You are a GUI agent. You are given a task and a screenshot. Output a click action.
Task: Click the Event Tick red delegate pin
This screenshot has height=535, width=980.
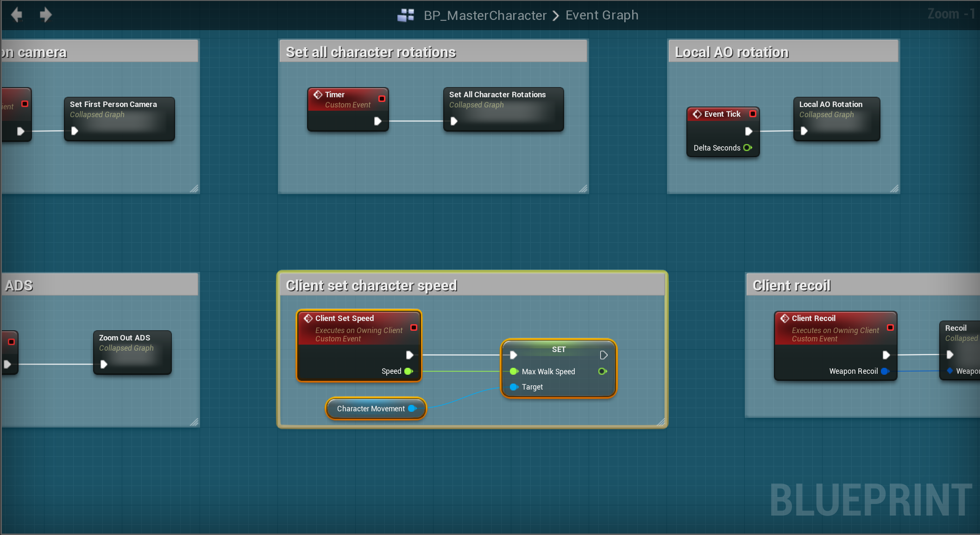tap(753, 114)
